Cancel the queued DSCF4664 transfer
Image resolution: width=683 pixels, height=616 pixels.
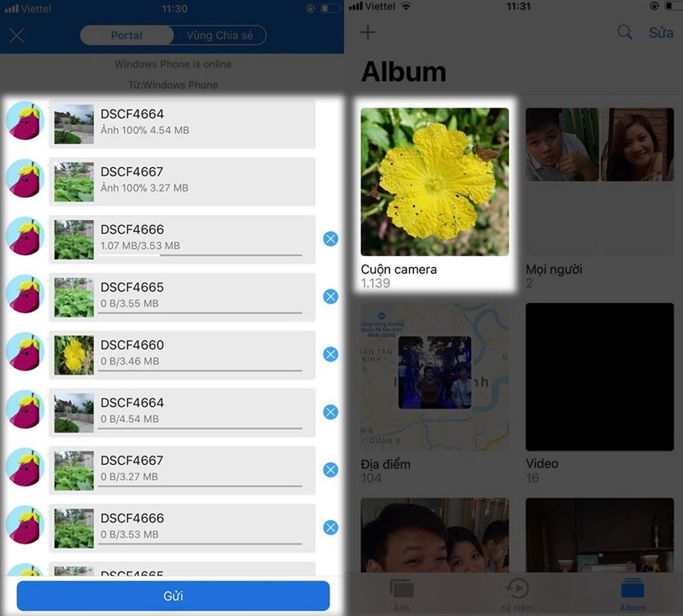click(330, 411)
